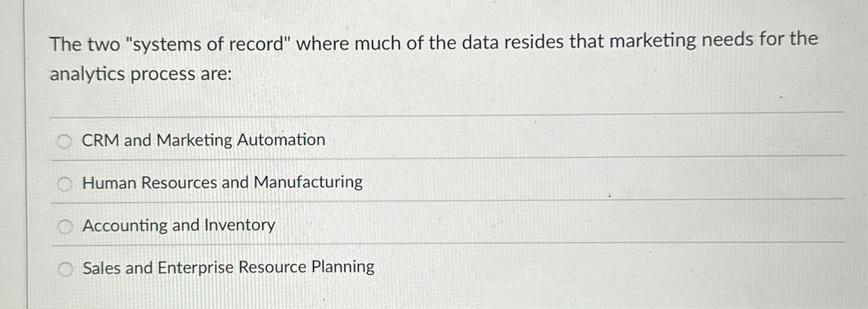Click the text "analytics process are:"
868x309 pixels.
[141, 75]
